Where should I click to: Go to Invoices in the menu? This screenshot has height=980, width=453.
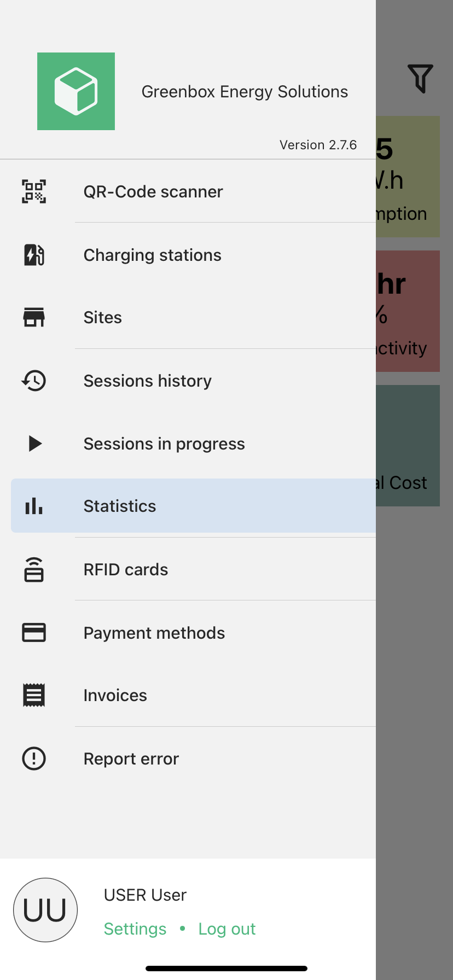click(x=115, y=695)
